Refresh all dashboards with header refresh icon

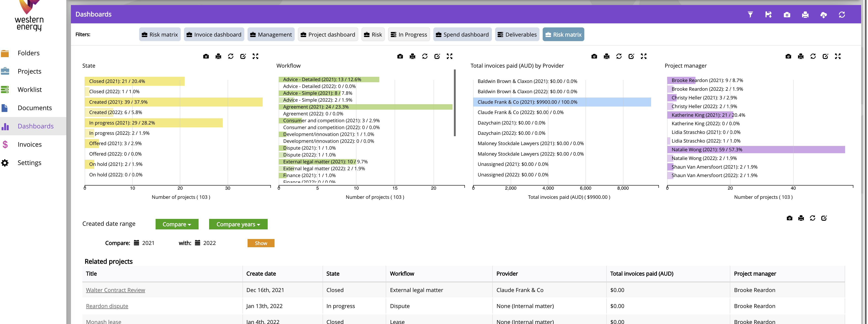pyautogui.click(x=842, y=14)
